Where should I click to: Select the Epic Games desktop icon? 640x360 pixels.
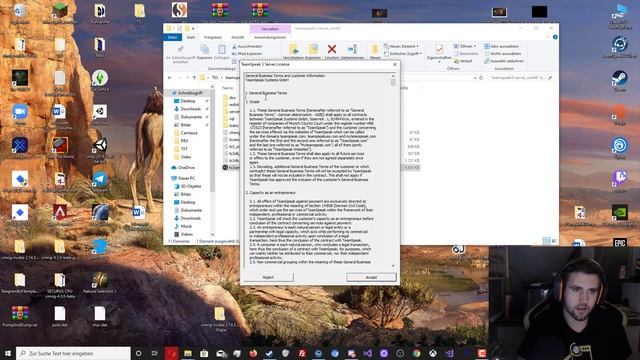(x=620, y=243)
